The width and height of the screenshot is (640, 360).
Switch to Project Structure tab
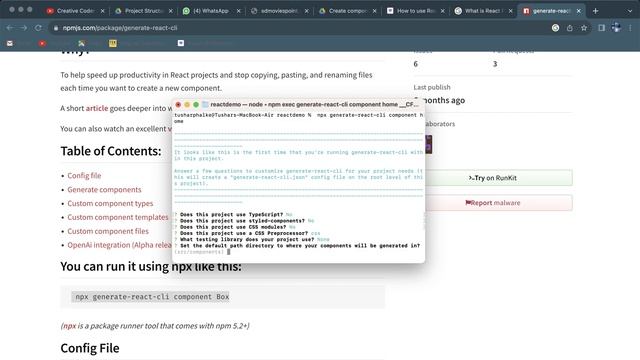click(144, 11)
